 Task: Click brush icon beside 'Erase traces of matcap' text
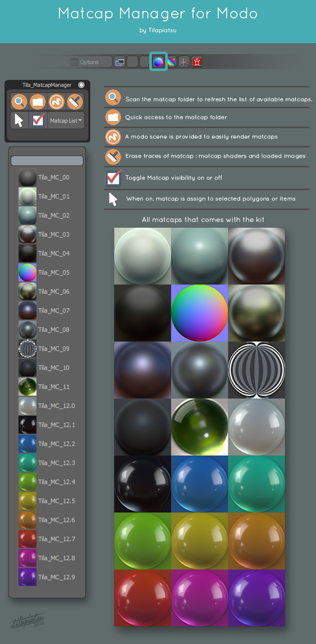(x=114, y=157)
